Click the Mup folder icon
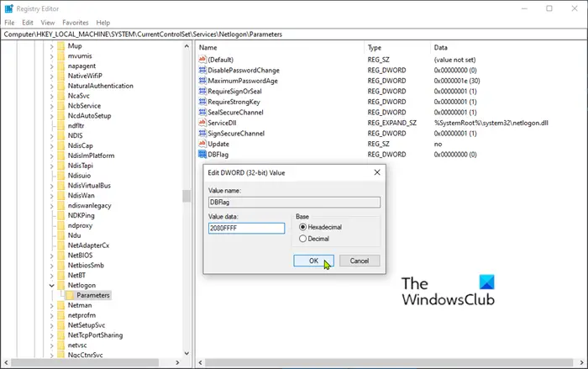 [x=61, y=45]
